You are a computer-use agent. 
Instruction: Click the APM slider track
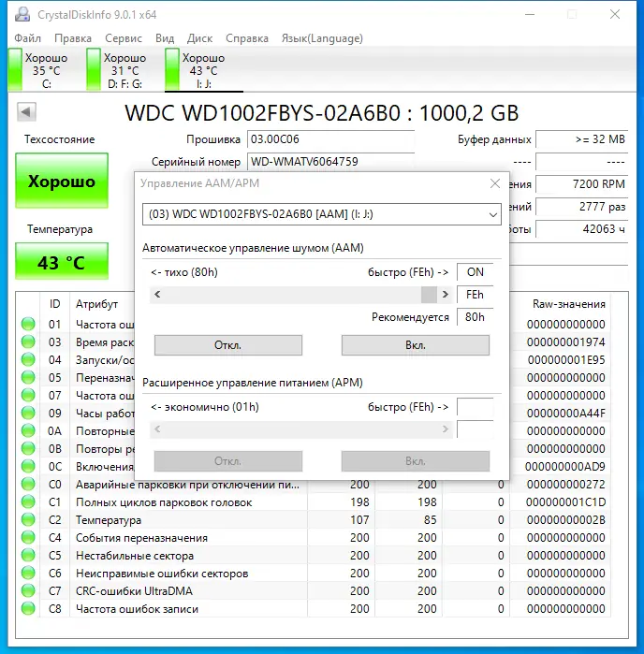point(300,429)
